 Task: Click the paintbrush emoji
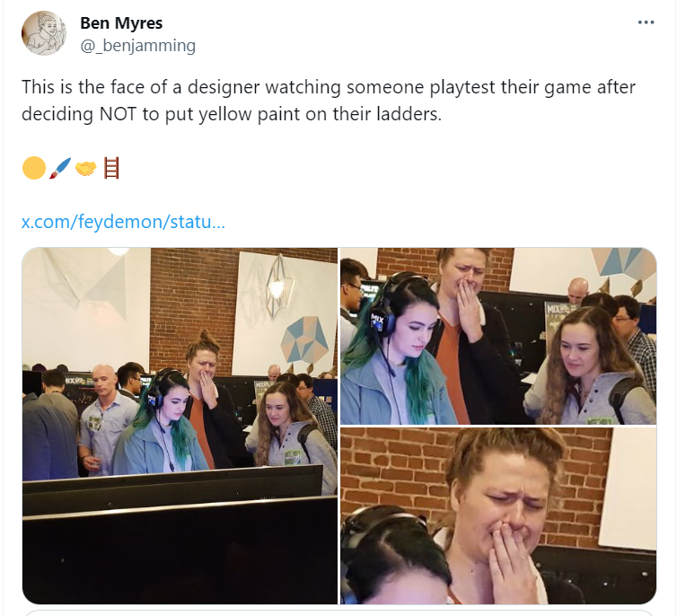pyautogui.click(x=60, y=168)
